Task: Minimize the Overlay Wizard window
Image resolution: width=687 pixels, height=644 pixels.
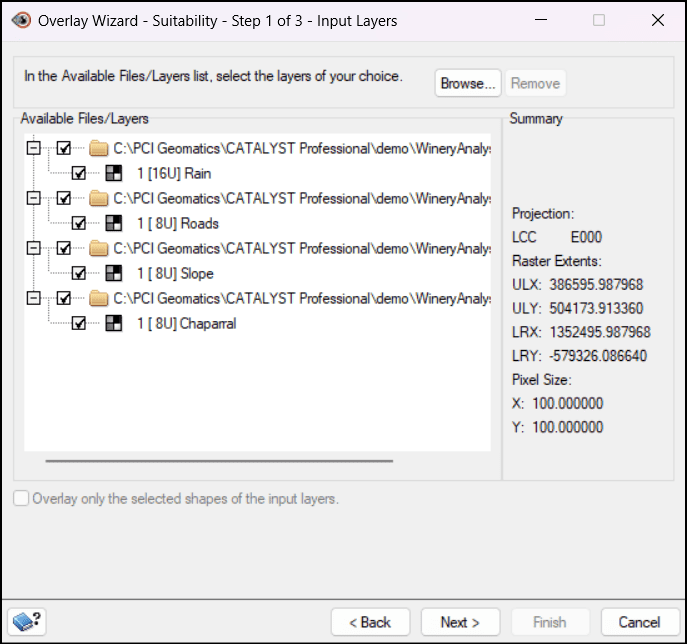Action: tap(541, 20)
